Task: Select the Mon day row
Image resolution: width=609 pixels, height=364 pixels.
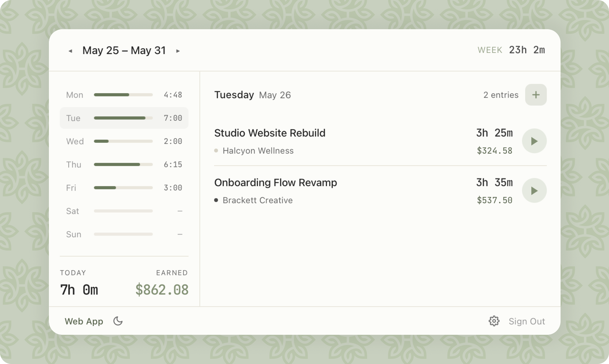Action: 124,95
